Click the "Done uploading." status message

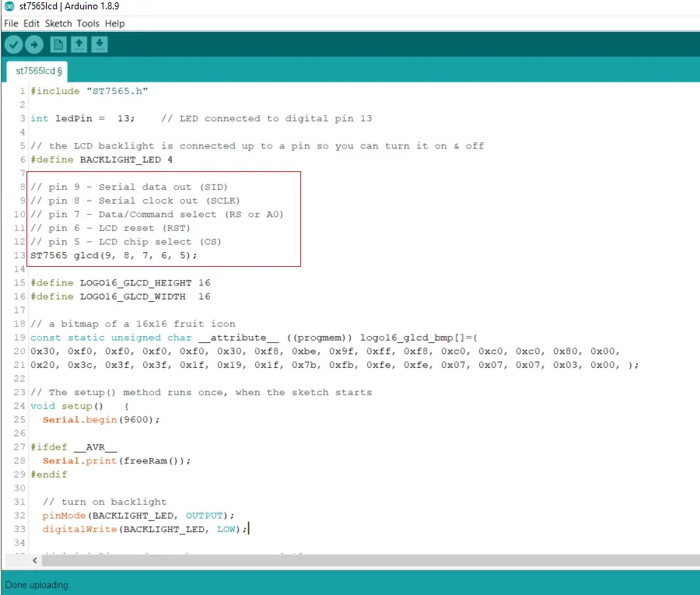pyautogui.click(x=37, y=584)
